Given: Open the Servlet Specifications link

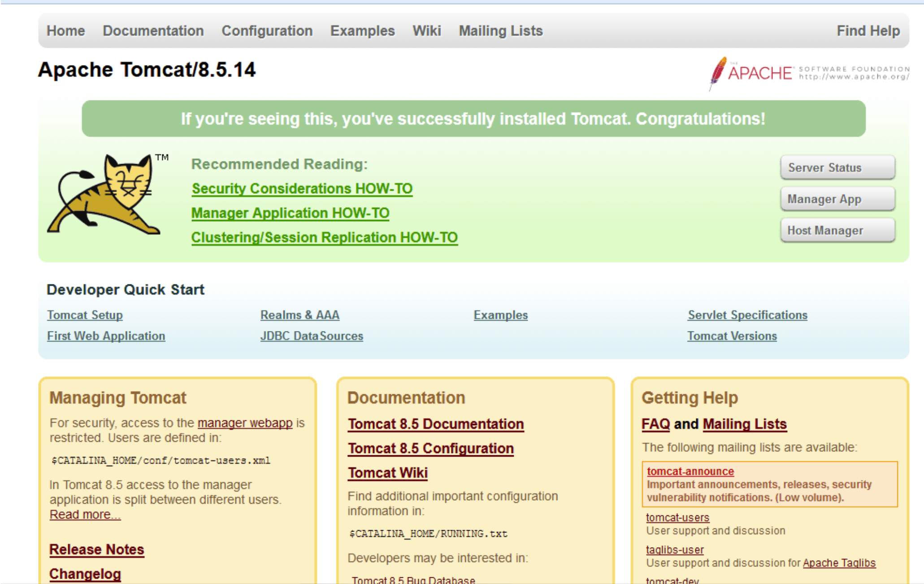Looking at the screenshot, I should coord(747,315).
